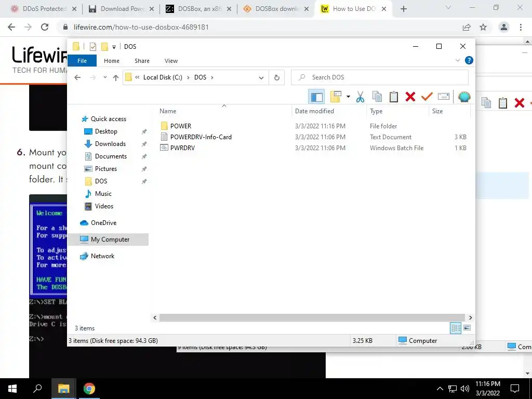Click the Cut scissors icon
The width and height of the screenshot is (532, 399).
[360, 97]
